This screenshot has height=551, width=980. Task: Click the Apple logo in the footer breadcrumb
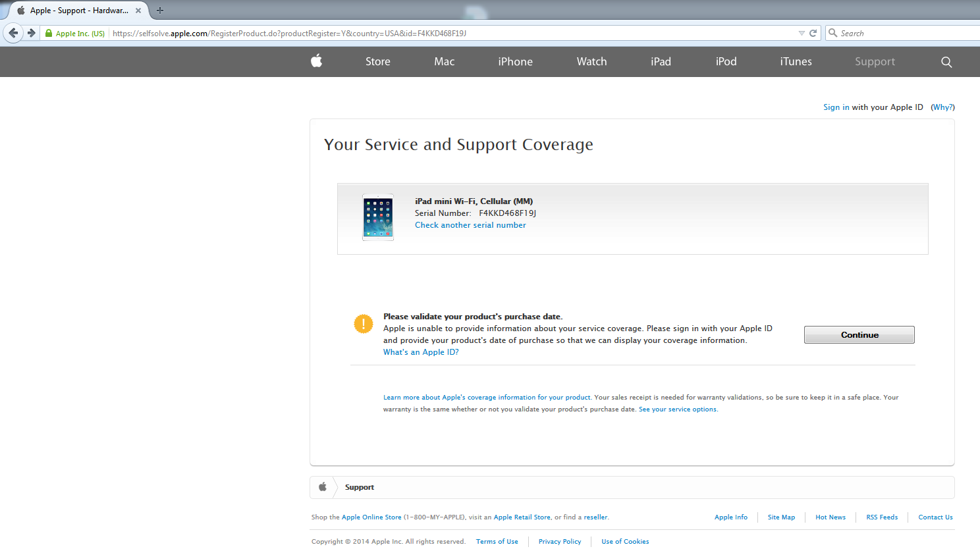click(323, 487)
